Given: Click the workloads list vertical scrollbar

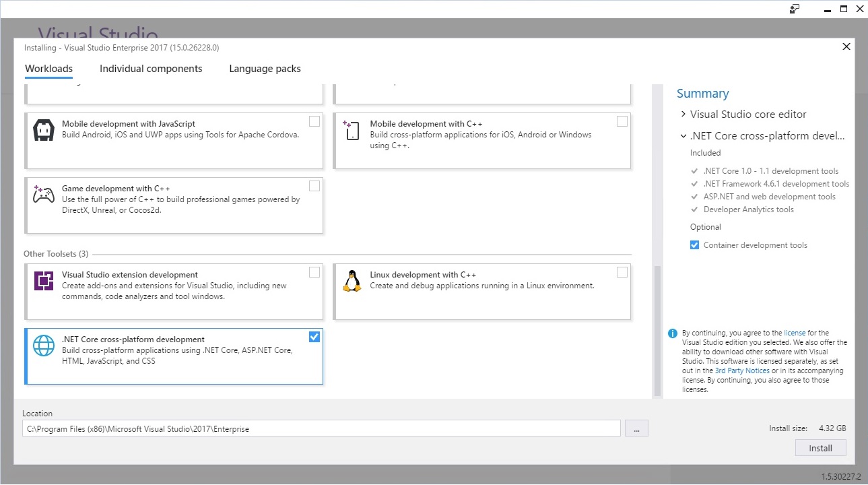Looking at the screenshot, I should [x=658, y=330].
